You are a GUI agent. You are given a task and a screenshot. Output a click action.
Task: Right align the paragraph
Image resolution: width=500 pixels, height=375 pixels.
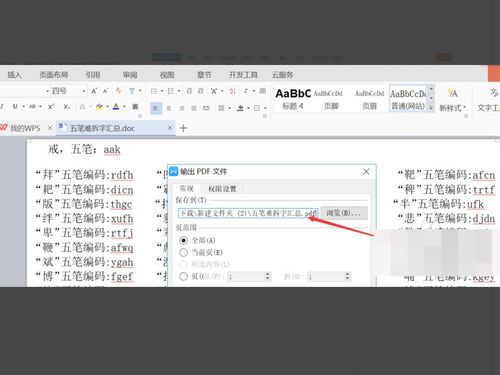(x=181, y=108)
